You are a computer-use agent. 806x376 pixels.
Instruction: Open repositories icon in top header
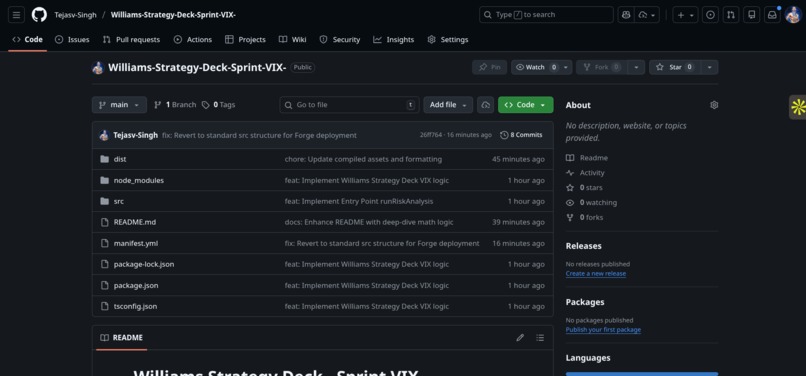(x=752, y=15)
